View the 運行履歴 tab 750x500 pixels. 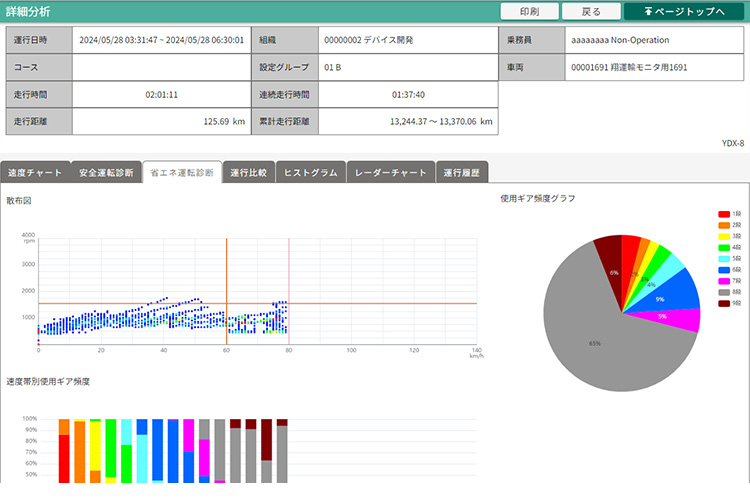tap(461, 172)
